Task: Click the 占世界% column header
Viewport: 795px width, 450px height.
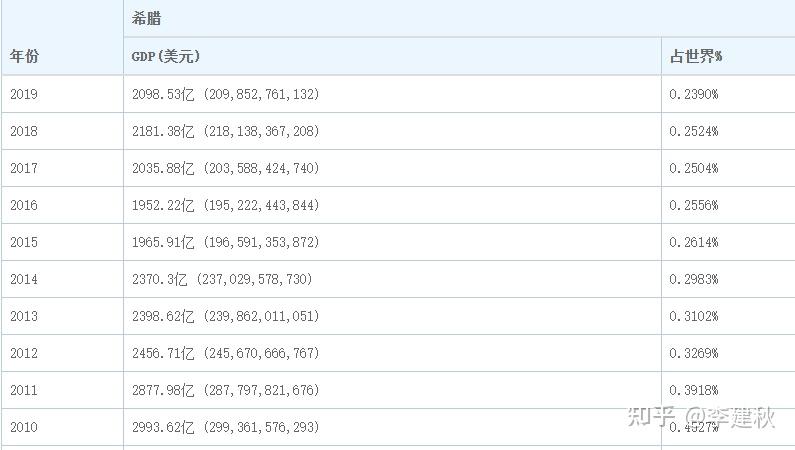Action: (x=695, y=56)
